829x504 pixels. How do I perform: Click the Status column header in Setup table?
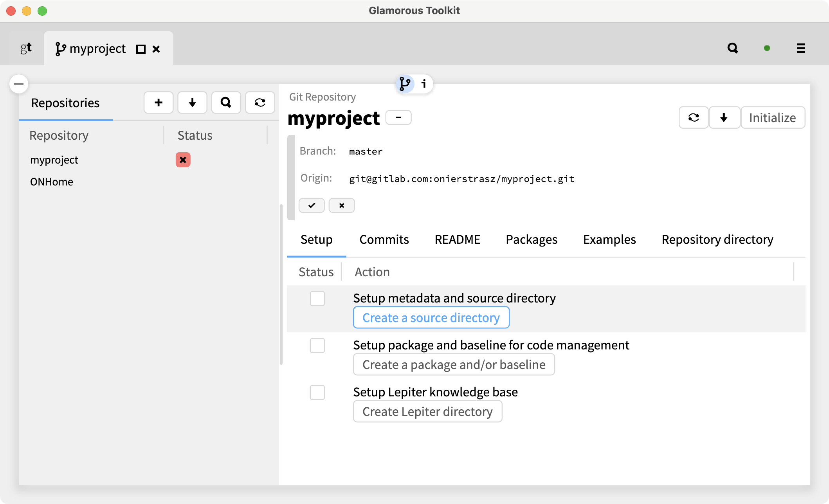tap(316, 272)
